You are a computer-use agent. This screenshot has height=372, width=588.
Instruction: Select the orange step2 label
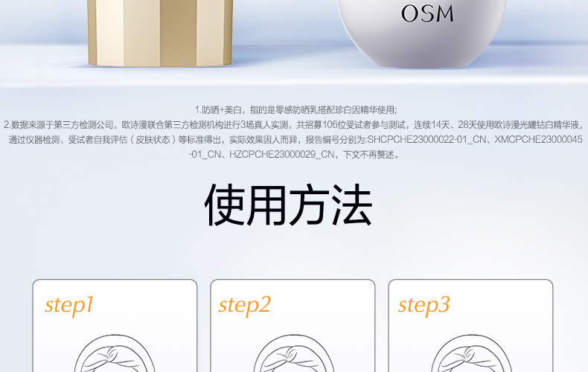[x=244, y=306]
